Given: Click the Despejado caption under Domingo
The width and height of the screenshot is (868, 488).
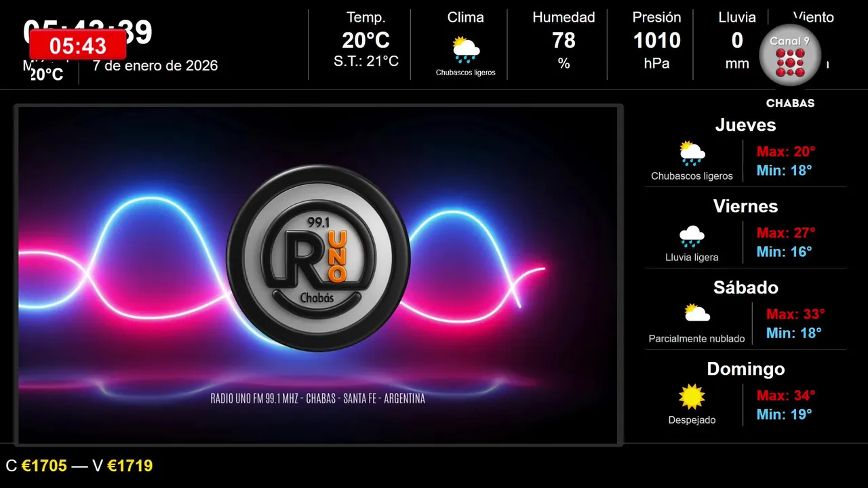Looking at the screenshot, I should [692, 420].
